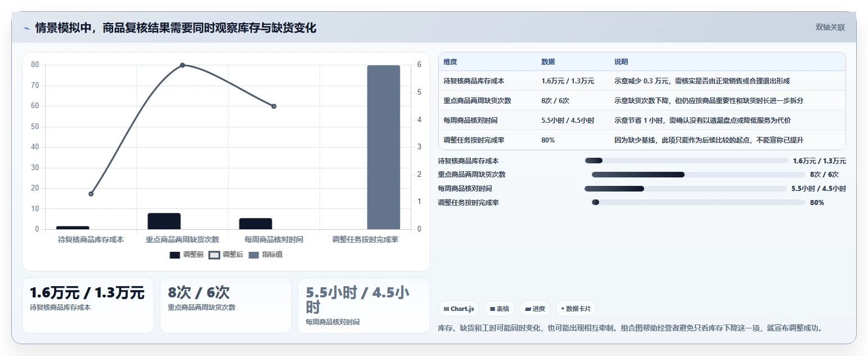Click the footer note starting 库存、缺货和工时
868x356 pixels.
pos(630,328)
